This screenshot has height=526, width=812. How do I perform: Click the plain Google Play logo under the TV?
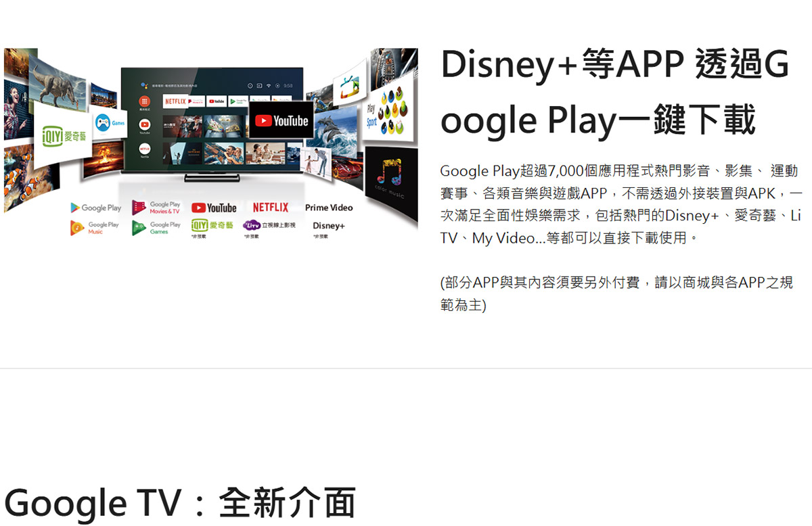(96, 208)
